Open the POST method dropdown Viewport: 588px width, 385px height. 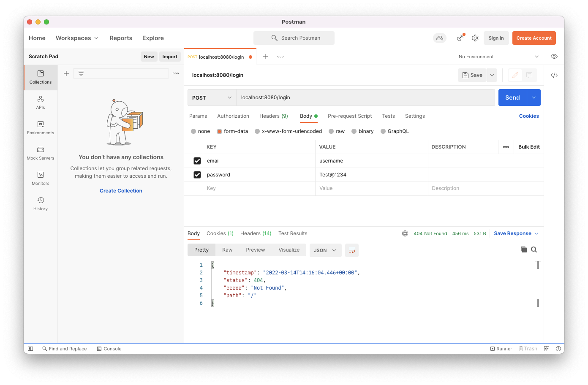pos(212,98)
